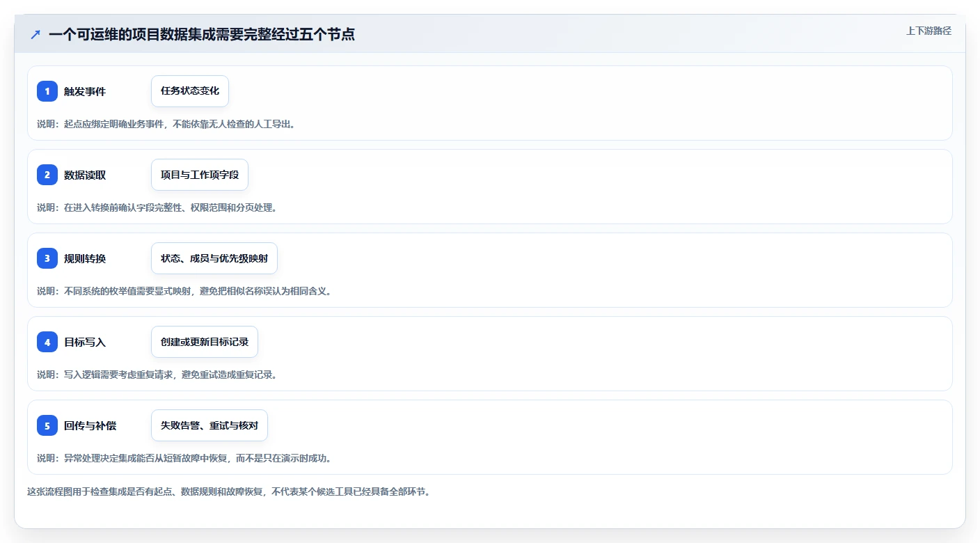Click the step 4 number badge
The height and width of the screenshot is (543, 980).
[47, 342]
